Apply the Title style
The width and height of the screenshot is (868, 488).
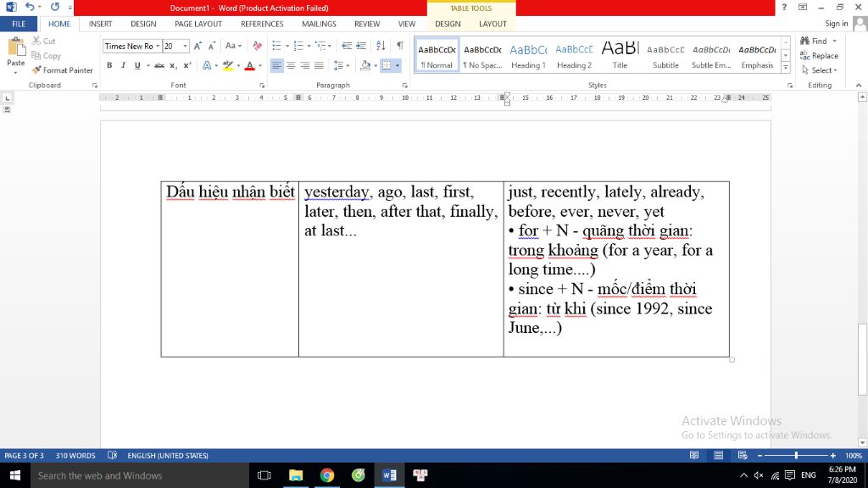click(x=620, y=55)
